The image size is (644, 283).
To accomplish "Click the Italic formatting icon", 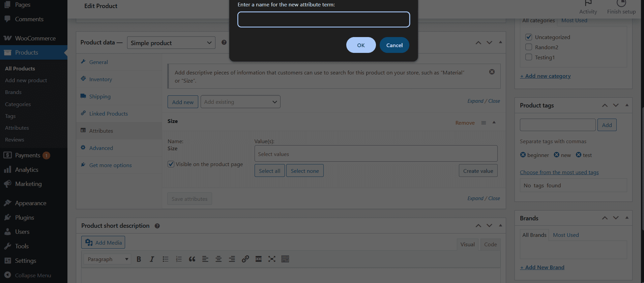I will [152, 259].
